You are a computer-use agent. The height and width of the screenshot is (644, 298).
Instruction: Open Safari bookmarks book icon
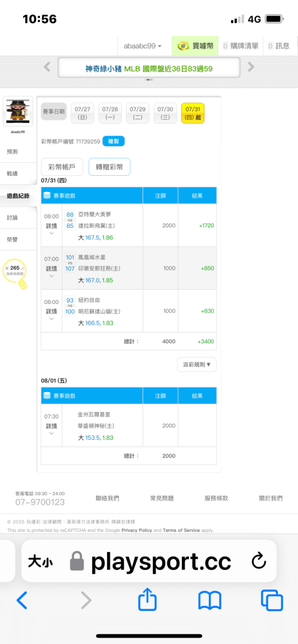(x=210, y=601)
